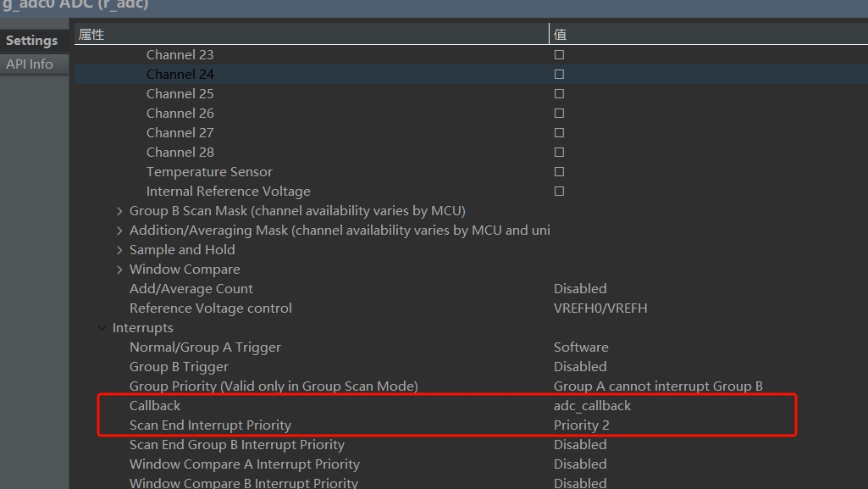Expand the Sample and Hold section
Viewport: 868px width, 489px height.
119,250
